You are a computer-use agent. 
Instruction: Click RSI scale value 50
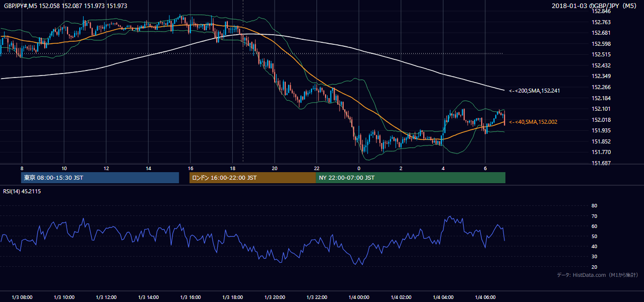(594, 236)
